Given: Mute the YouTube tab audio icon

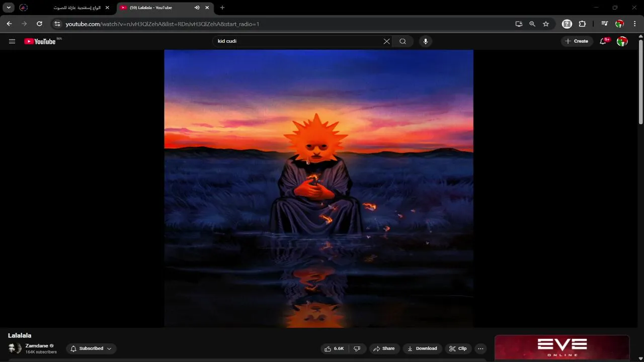Looking at the screenshot, I should 197,8.
